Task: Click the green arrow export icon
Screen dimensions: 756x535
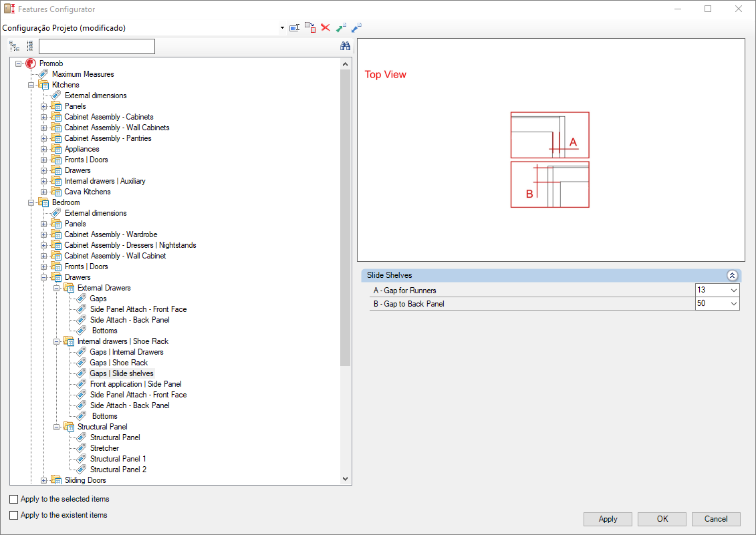Action: pos(341,28)
